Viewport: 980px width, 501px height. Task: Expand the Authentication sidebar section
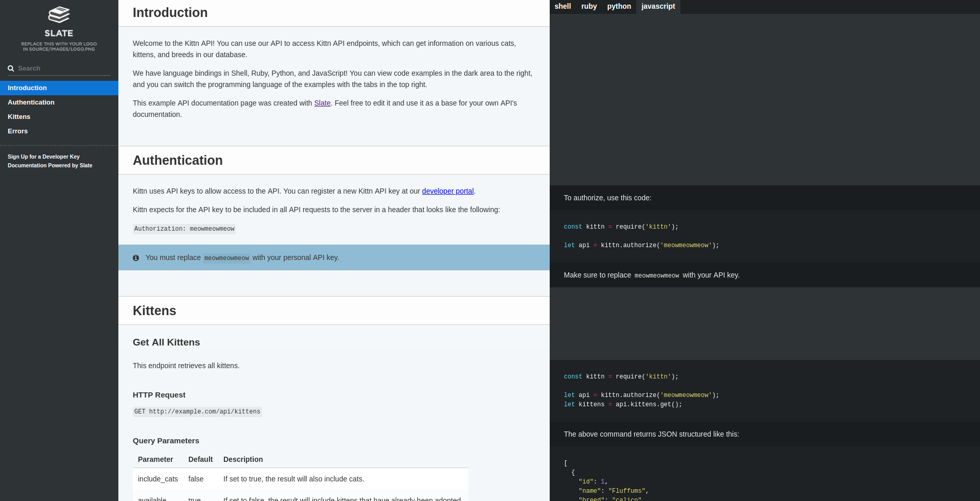[31, 102]
